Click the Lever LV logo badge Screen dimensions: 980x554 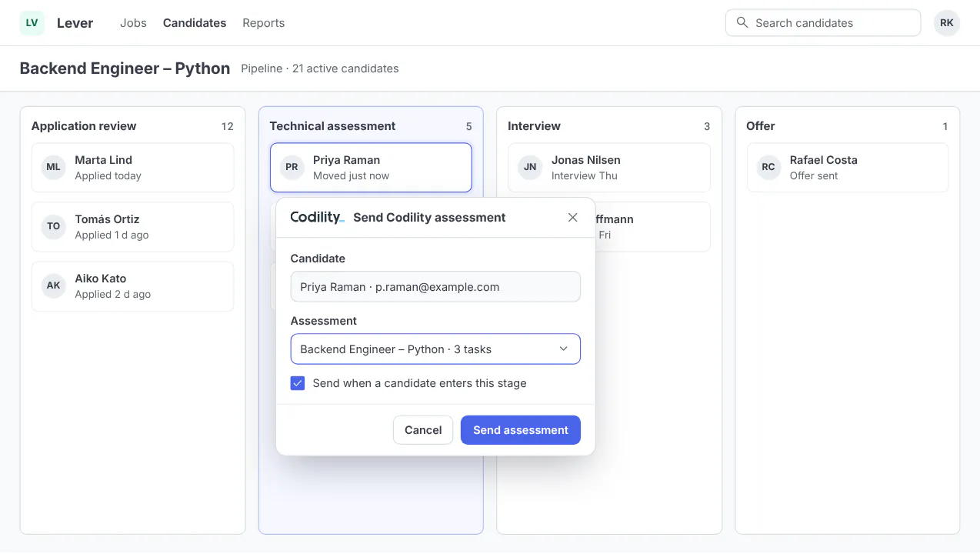point(32,23)
